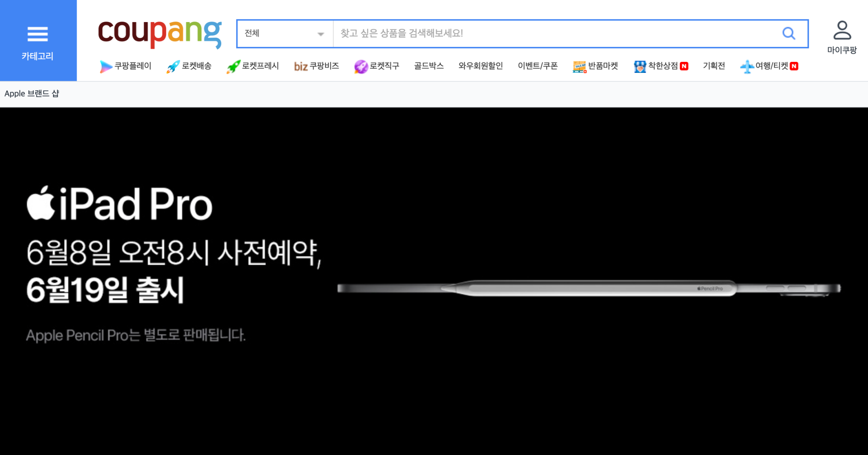Click the red N badge beside 착한상점
868x455 pixels.
pyautogui.click(x=684, y=66)
